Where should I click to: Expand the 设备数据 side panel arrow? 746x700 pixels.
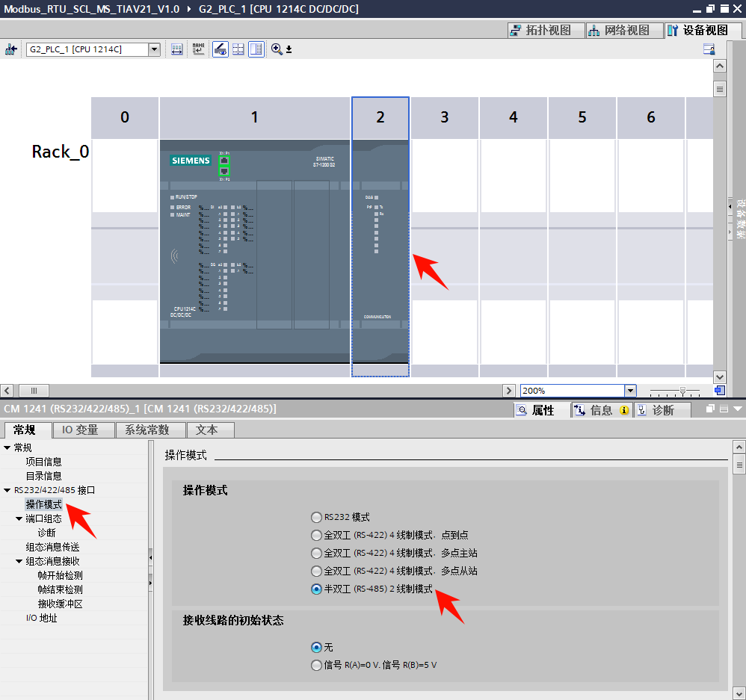pyautogui.click(x=730, y=206)
